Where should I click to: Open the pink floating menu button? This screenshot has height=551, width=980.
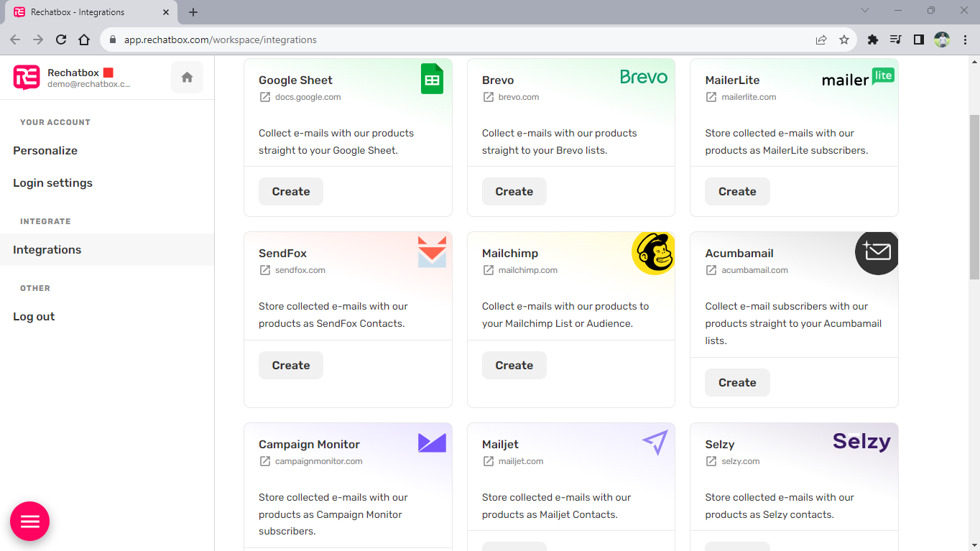tap(29, 521)
